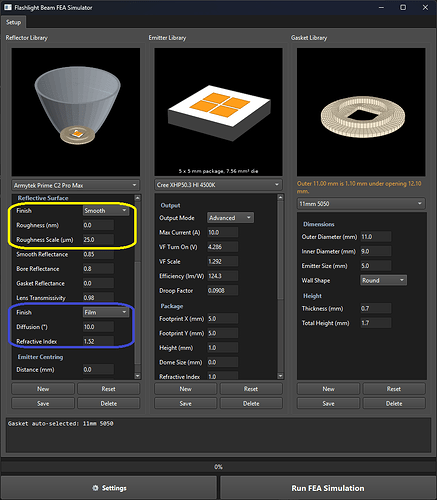Open the Cree XHP50.3 HI 4500K emitter dropdown
The height and width of the screenshot is (500, 437).
coord(218,185)
